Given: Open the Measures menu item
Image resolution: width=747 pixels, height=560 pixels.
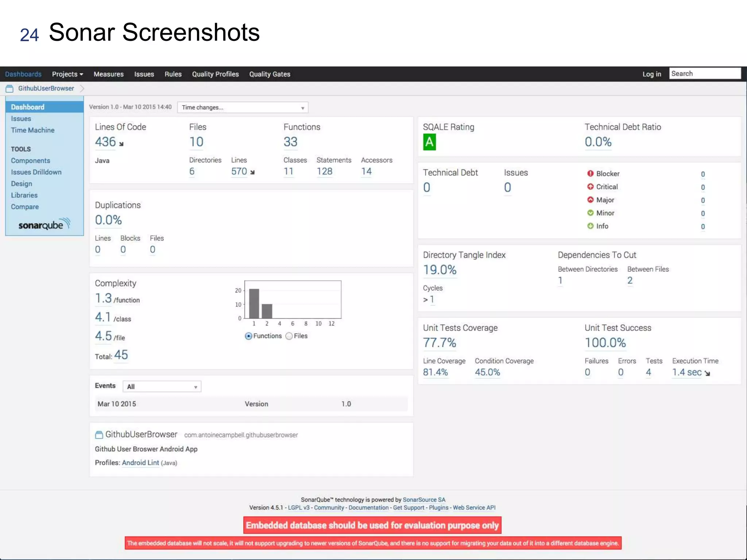Looking at the screenshot, I should click(109, 74).
